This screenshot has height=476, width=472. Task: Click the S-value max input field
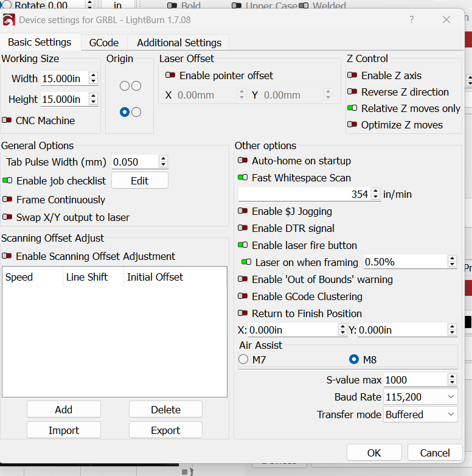click(415, 380)
